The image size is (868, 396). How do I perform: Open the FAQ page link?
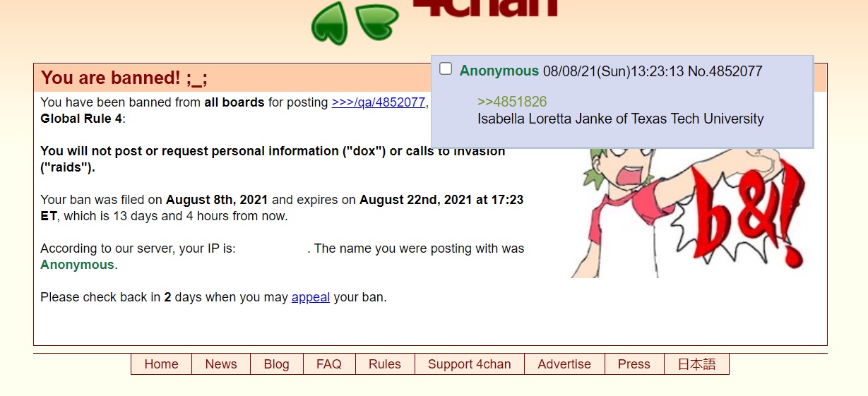coord(329,364)
